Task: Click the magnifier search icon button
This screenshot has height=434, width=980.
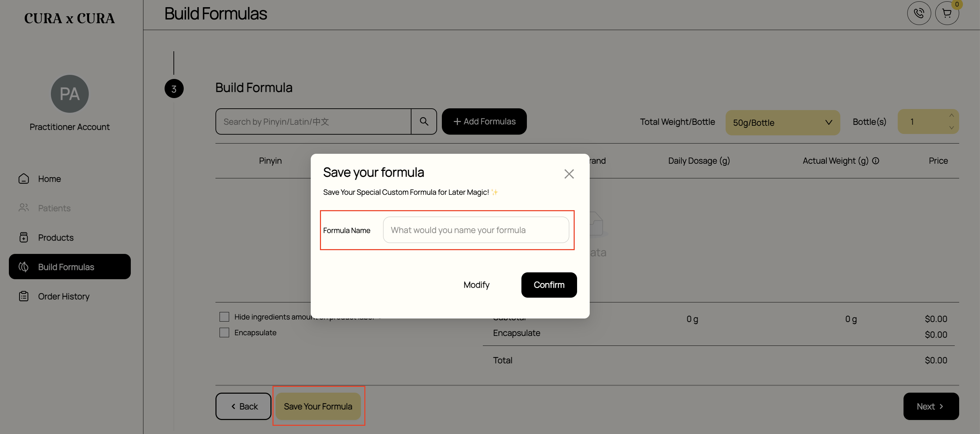Action: [424, 121]
